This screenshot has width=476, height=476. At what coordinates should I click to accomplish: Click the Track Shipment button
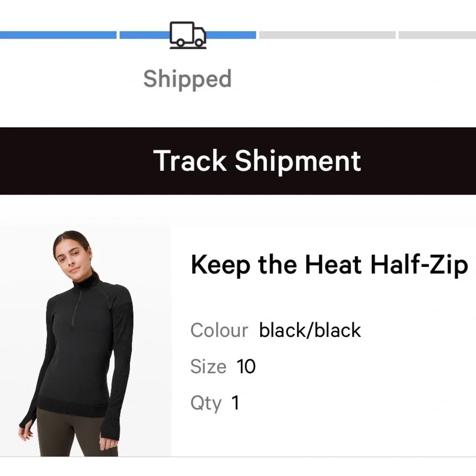[258, 160]
